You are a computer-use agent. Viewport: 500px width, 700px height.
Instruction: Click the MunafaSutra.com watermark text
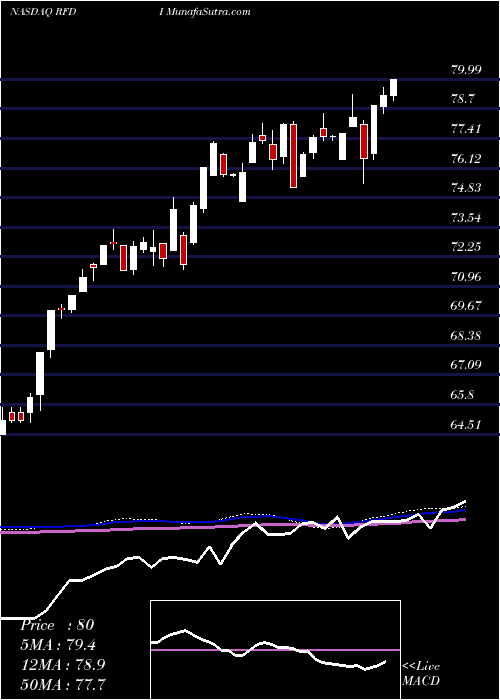click(x=208, y=12)
